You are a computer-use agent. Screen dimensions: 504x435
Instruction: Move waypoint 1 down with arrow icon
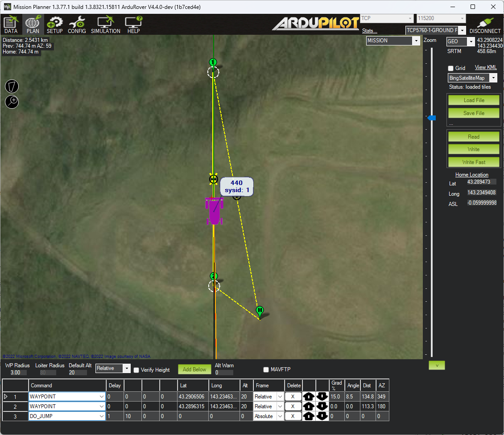point(322,396)
